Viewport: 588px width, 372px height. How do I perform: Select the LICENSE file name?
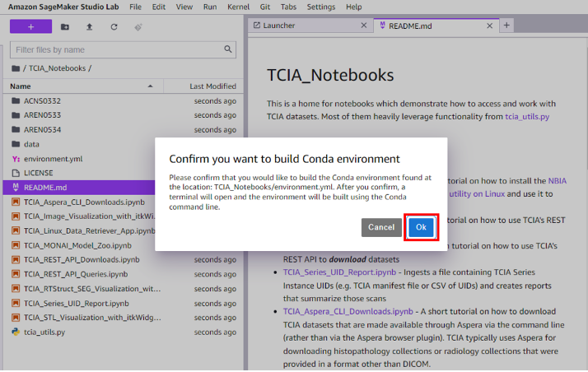click(38, 173)
